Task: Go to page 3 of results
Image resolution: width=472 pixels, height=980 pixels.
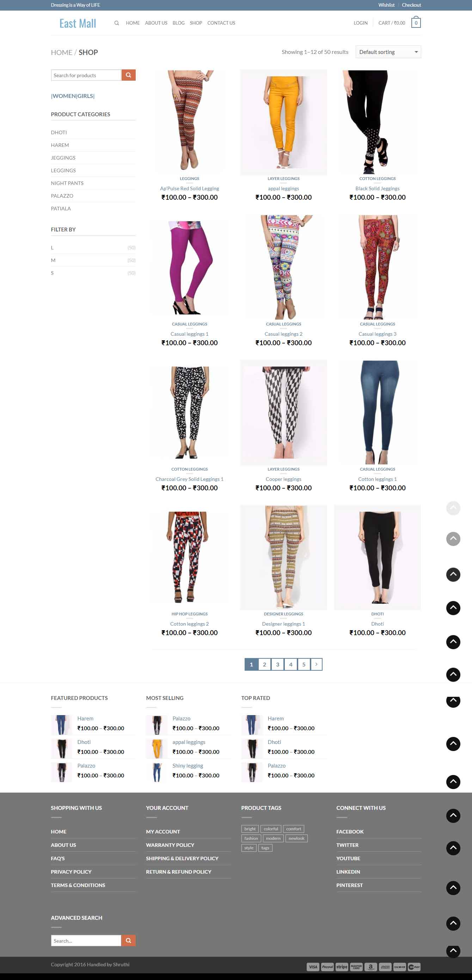Action: 277,664
